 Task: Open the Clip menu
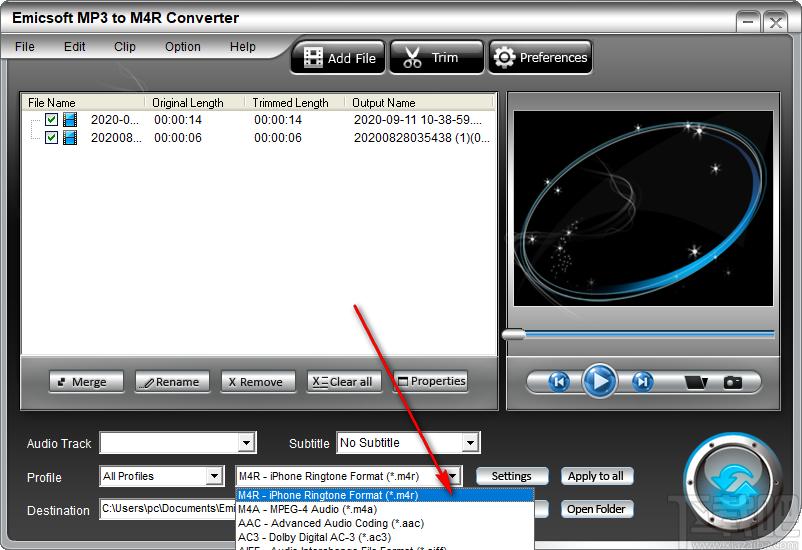pos(124,47)
